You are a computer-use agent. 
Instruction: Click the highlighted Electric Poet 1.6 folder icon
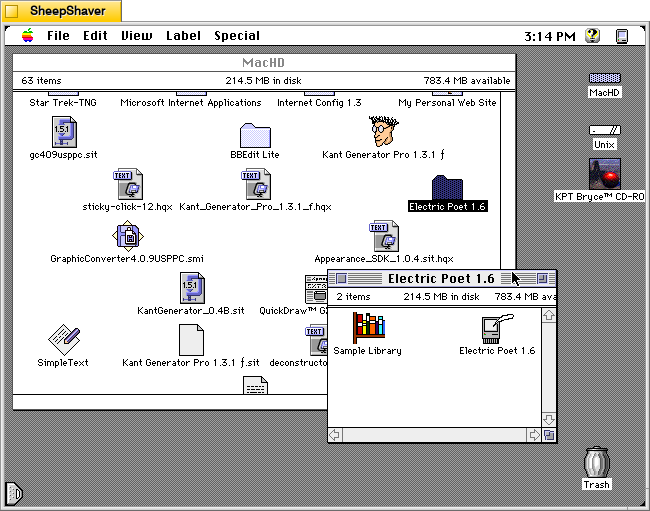(x=447, y=188)
